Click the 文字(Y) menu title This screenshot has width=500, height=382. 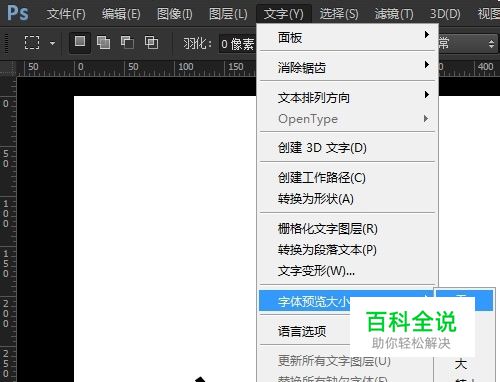284,14
